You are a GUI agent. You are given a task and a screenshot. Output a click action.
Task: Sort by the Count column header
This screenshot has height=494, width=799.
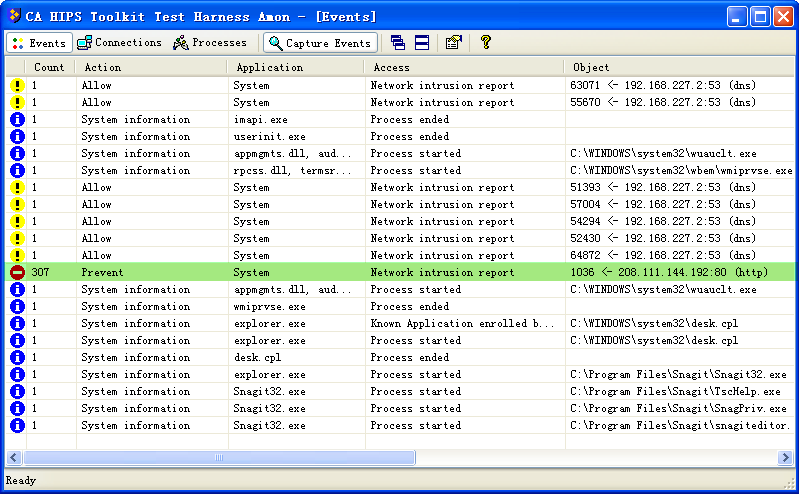[x=49, y=67]
